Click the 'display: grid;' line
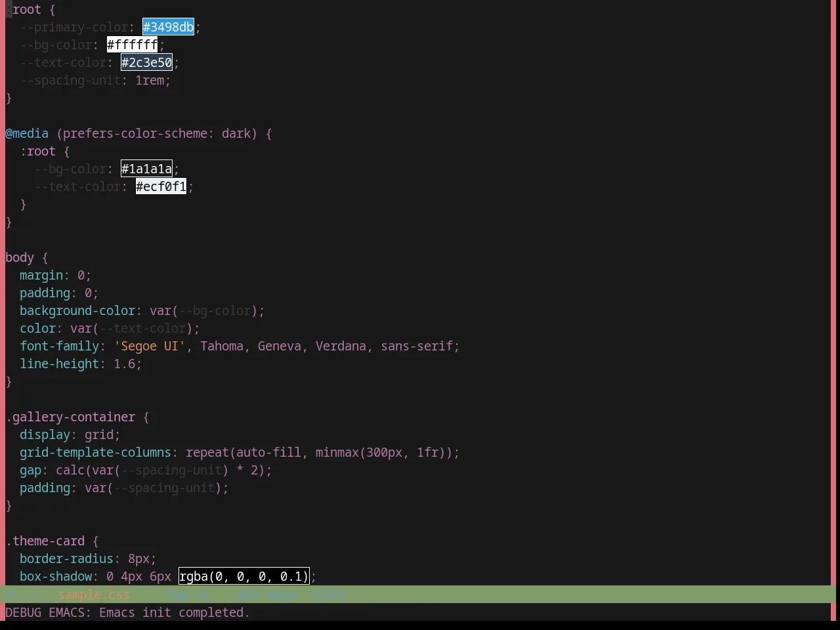The height and width of the screenshot is (630, 840). point(70,434)
